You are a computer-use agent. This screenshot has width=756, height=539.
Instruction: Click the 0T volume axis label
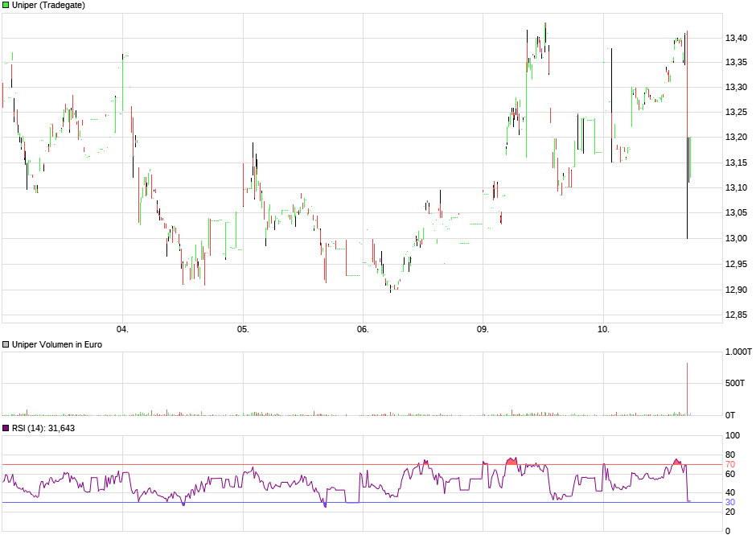coord(730,415)
